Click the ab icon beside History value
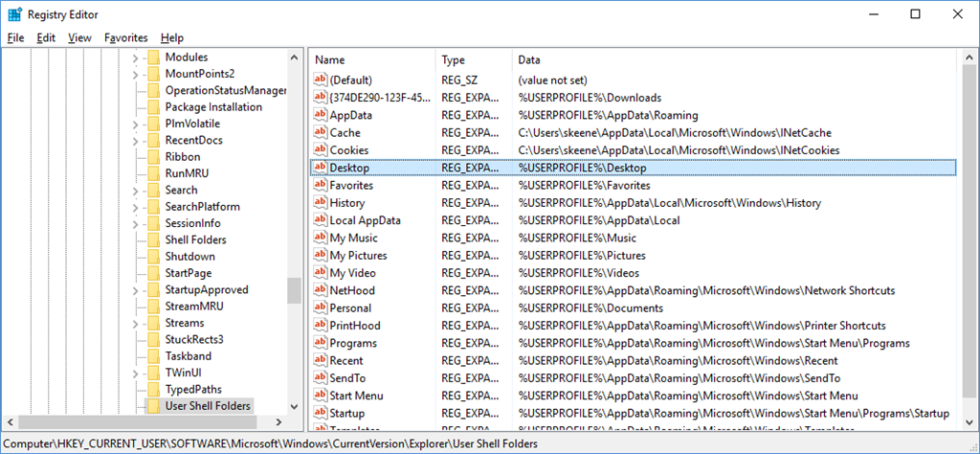This screenshot has width=980, height=454. tap(320, 203)
